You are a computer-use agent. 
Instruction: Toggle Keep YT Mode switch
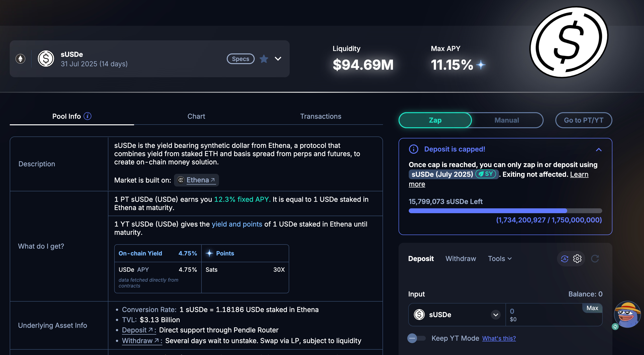pyautogui.click(x=417, y=338)
